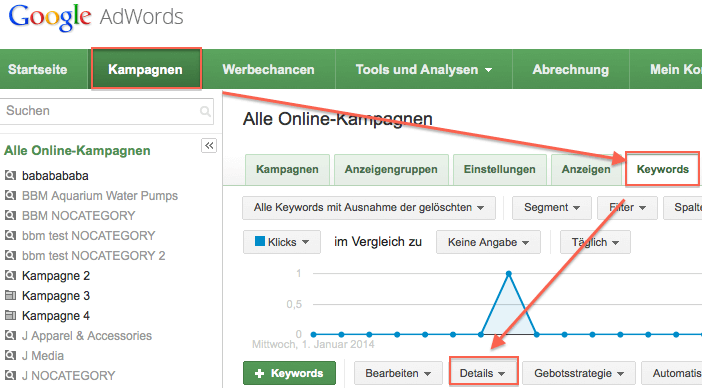The height and width of the screenshot is (388, 702).
Task: Open the bababababa campaign
Action: [x=55, y=176]
